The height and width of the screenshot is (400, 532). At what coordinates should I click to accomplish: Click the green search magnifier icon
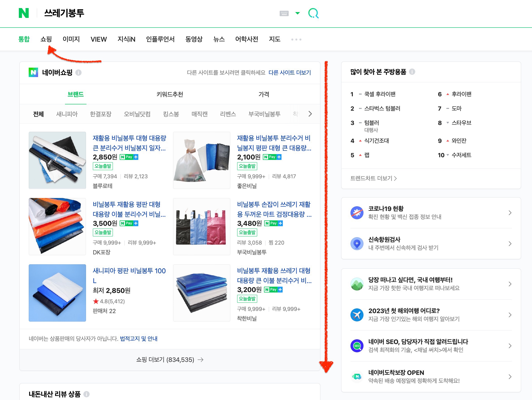tap(313, 13)
